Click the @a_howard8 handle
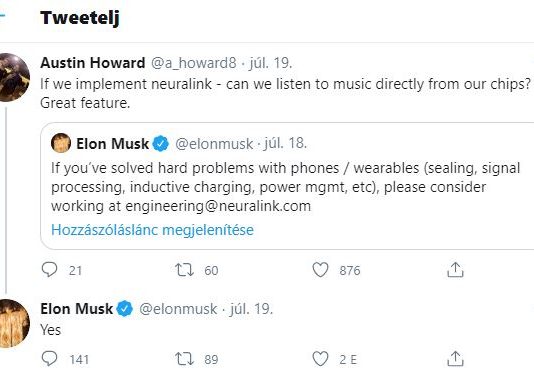Image resolution: width=534 pixels, height=378 pixels. point(193,63)
